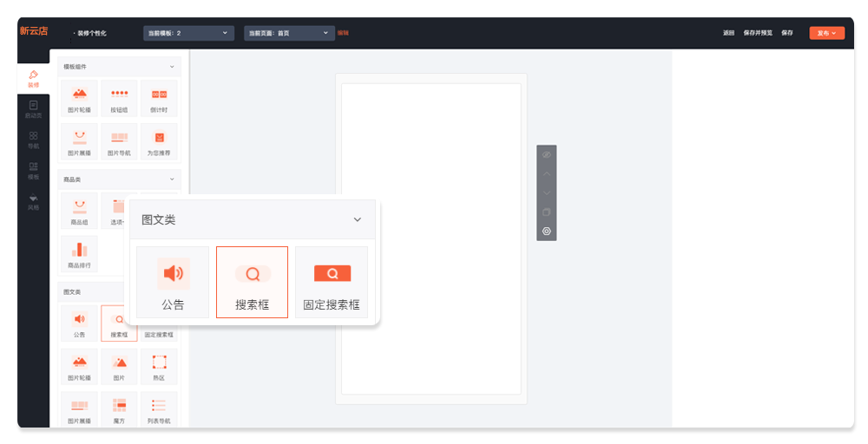Collapse the 模板组件 section
The width and height of the screenshot is (868, 444).
[172, 67]
